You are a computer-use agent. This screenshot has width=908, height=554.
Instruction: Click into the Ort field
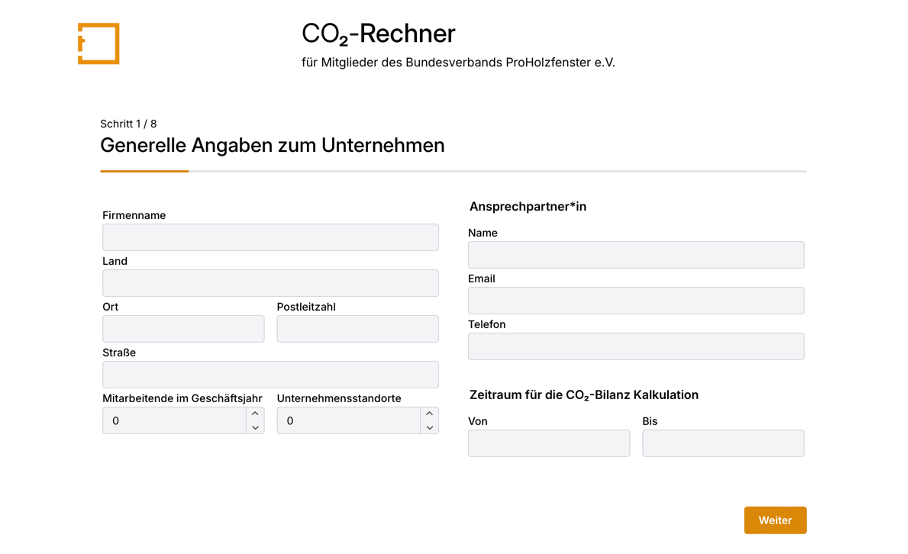(x=184, y=329)
